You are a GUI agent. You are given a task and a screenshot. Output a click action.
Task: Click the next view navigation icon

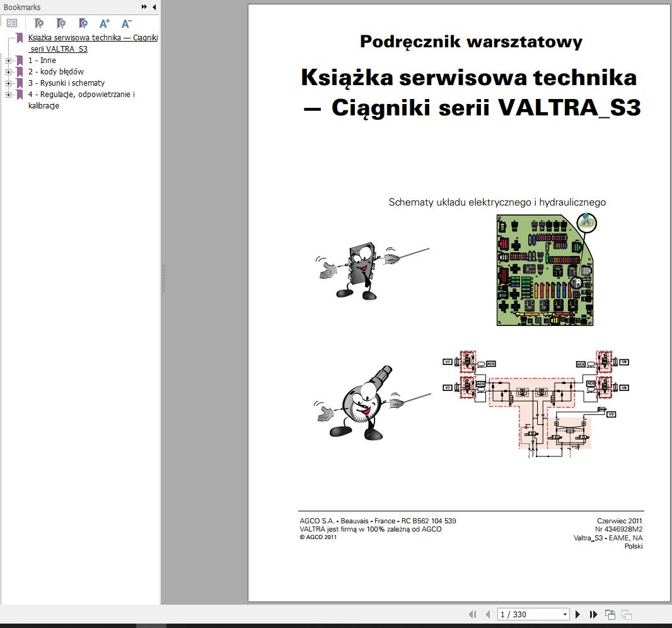coord(627,614)
